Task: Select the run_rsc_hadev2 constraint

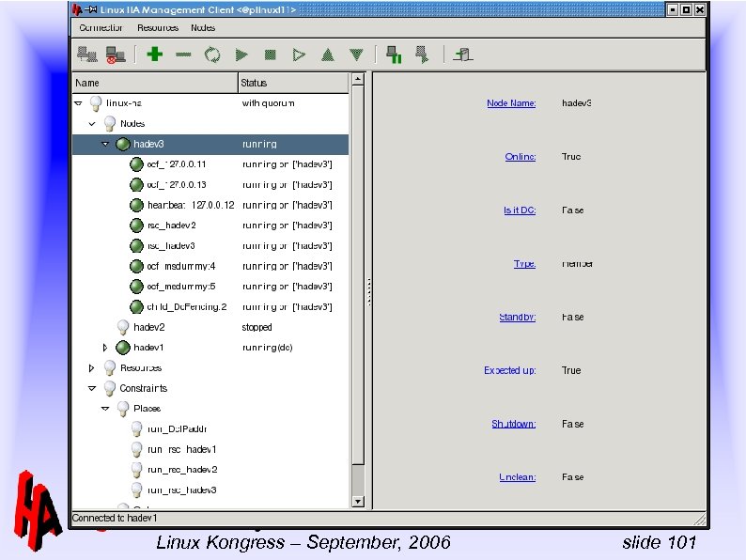Action: click(x=210, y=470)
